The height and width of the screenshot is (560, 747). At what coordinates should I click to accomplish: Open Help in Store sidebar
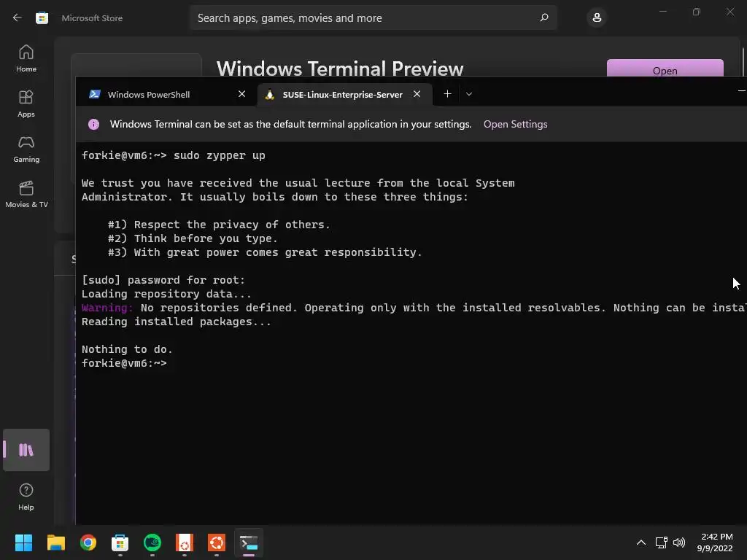tap(26, 497)
